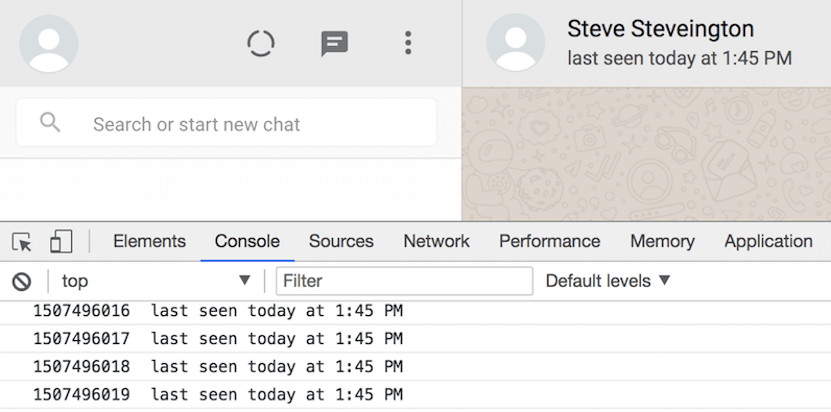Open the WhatsApp status icon
This screenshot has height=412, width=831.
pos(261,43)
